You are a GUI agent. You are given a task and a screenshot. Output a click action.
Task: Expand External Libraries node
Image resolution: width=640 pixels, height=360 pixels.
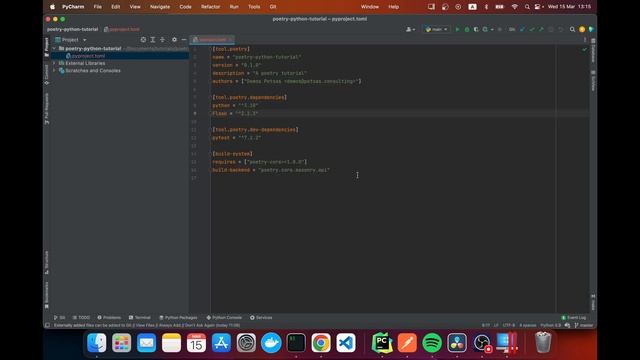click(54, 63)
